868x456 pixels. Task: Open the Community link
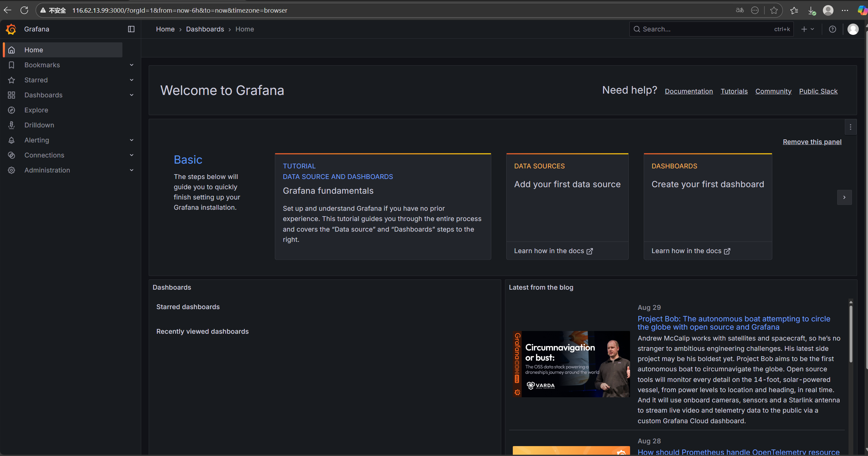click(x=773, y=91)
